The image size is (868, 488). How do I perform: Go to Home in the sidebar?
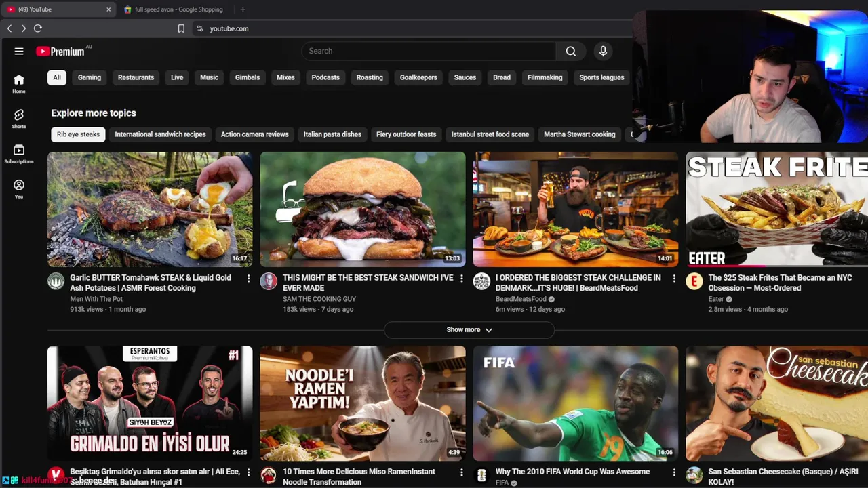click(19, 83)
